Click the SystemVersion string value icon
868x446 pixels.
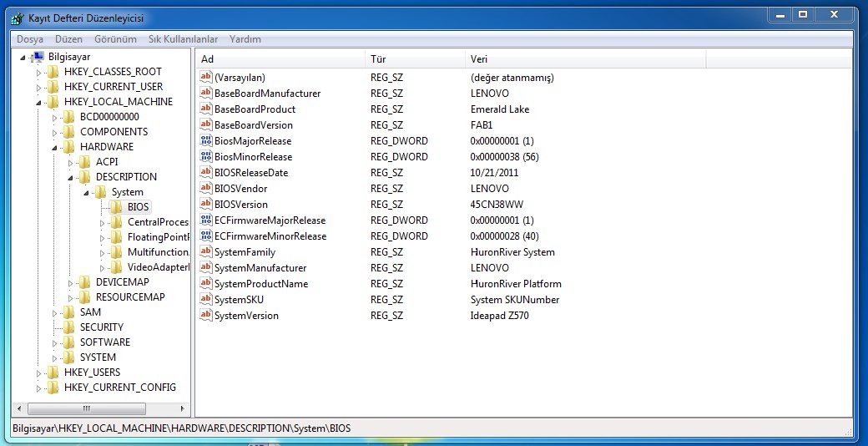pos(206,316)
